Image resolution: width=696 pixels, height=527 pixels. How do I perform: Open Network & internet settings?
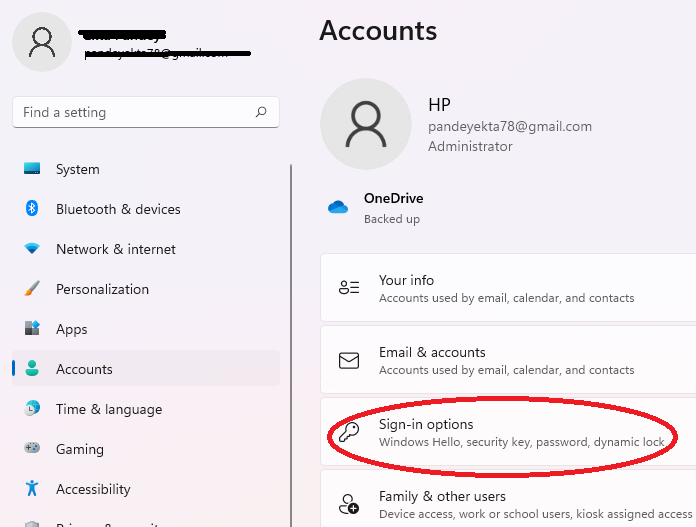click(x=115, y=249)
